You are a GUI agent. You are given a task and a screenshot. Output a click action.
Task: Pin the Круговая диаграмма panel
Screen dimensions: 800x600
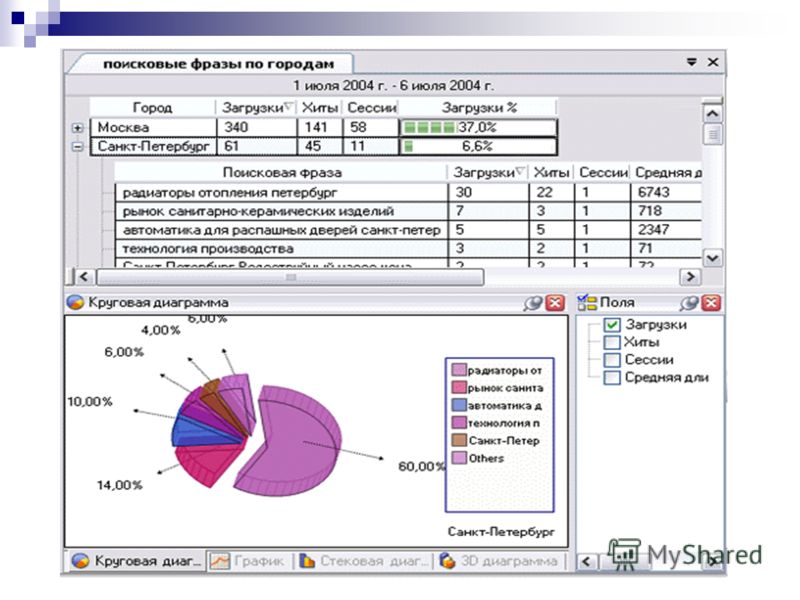pos(532,303)
